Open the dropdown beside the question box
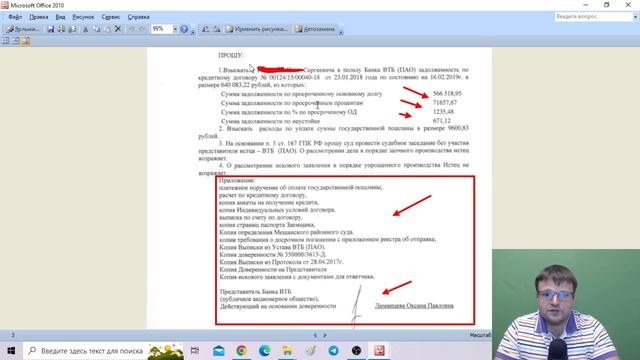The width and height of the screenshot is (640, 360). (x=635, y=17)
